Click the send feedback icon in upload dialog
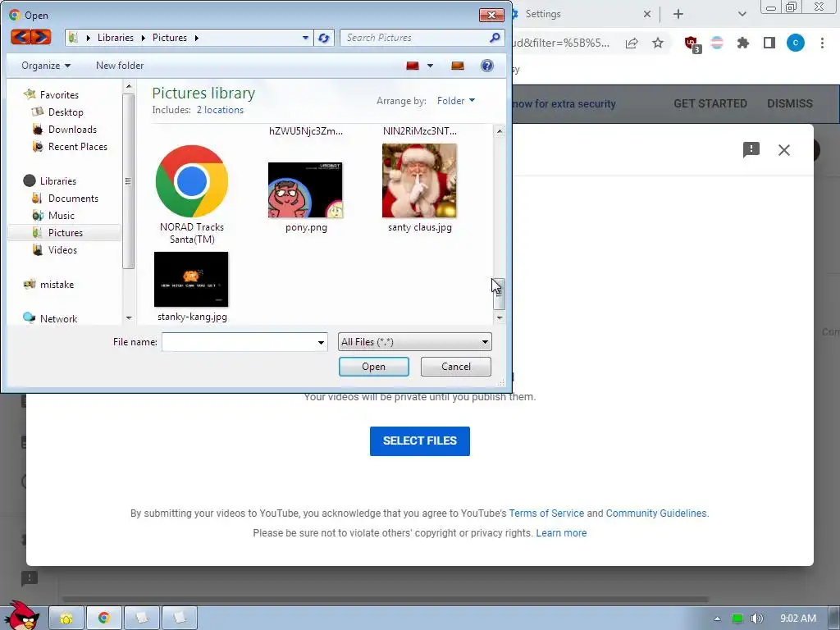 751,149
